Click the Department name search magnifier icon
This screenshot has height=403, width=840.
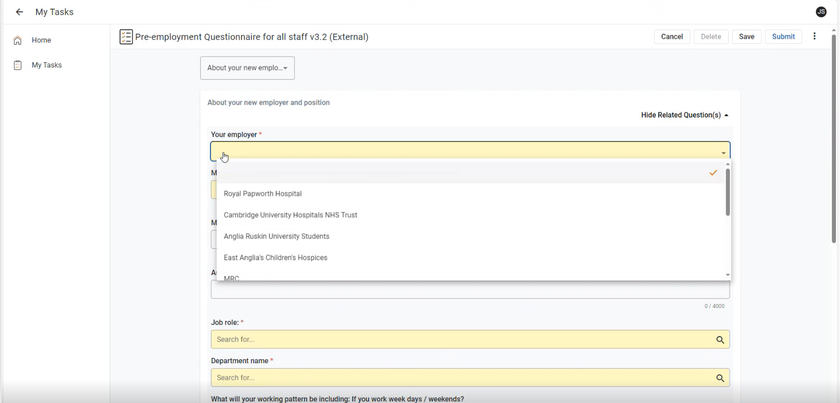point(720,378)
